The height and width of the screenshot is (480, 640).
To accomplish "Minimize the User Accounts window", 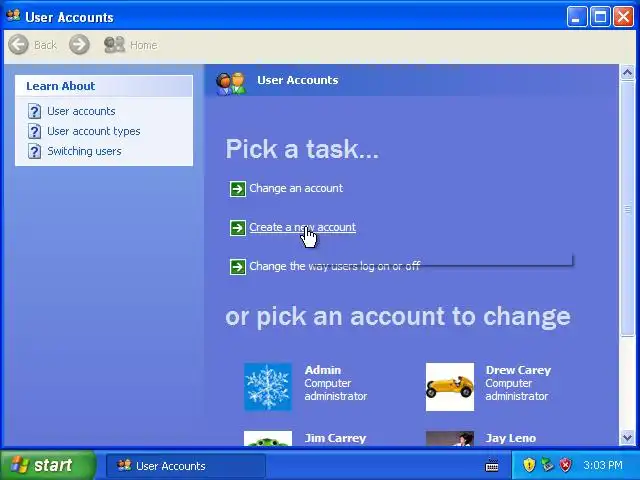I will 577,17.
